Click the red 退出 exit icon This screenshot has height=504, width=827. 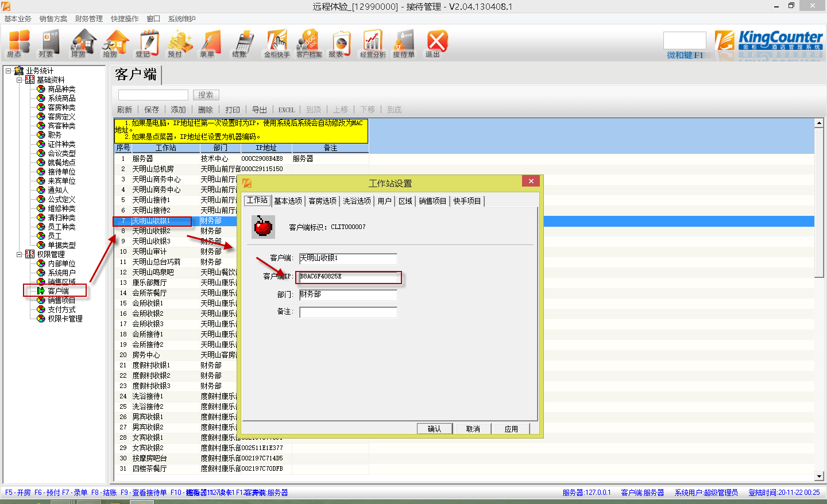[436, 44]
